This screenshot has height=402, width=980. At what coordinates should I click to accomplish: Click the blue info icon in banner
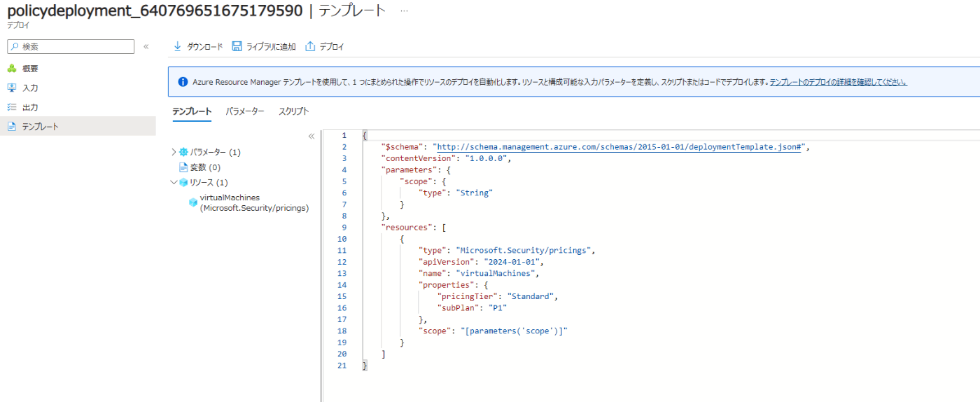(183, 82)
